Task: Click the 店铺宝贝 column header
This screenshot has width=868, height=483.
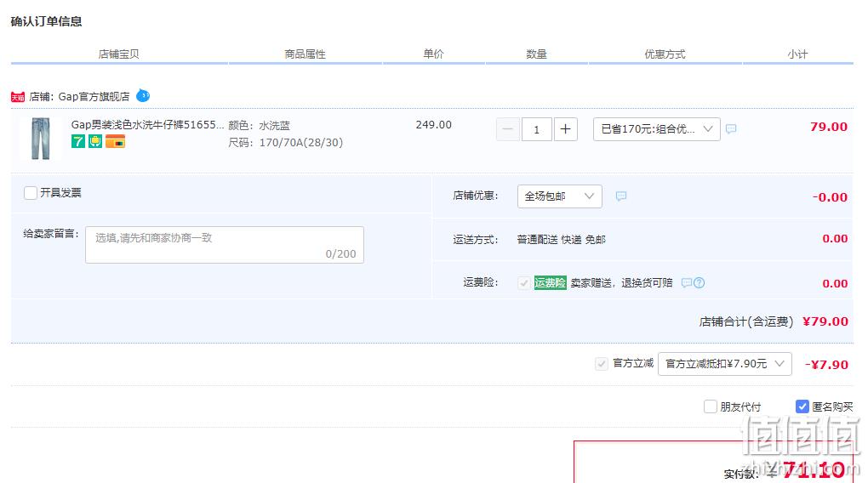Action: (x=118, y=54)
